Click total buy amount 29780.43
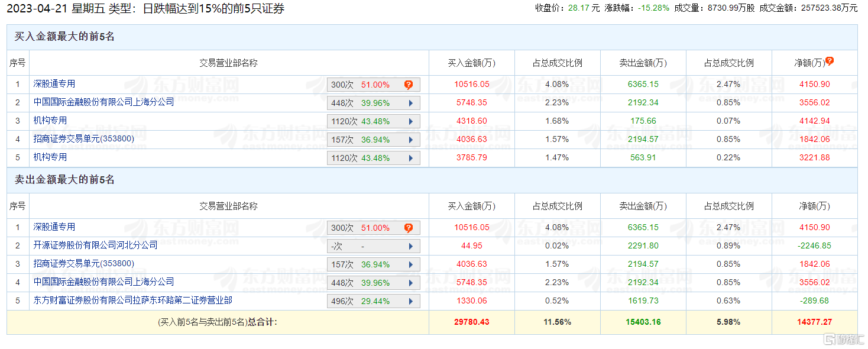 tap(472, 322)
